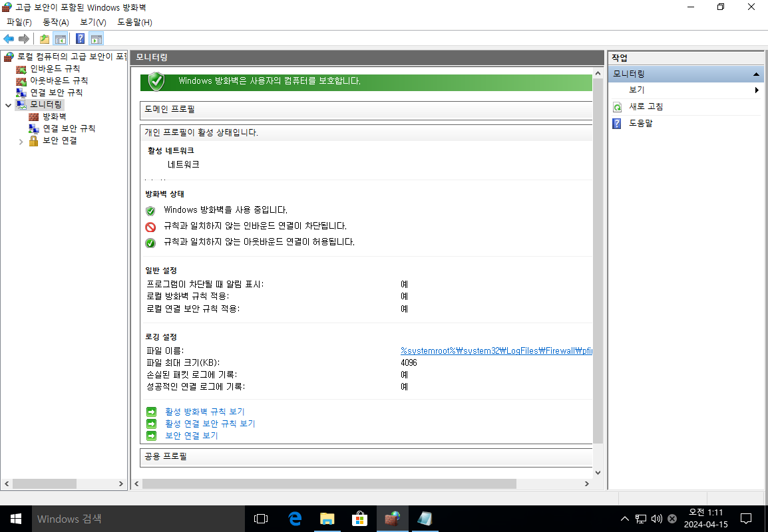Viewport: 768px width, 532px height.
Task: Click the green shield status banner icon
Action: [156, 81]
